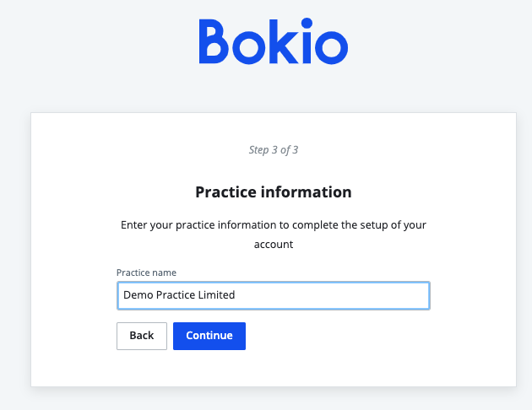
Task: Click the word Limited in the text field
Action: [215, 295]
